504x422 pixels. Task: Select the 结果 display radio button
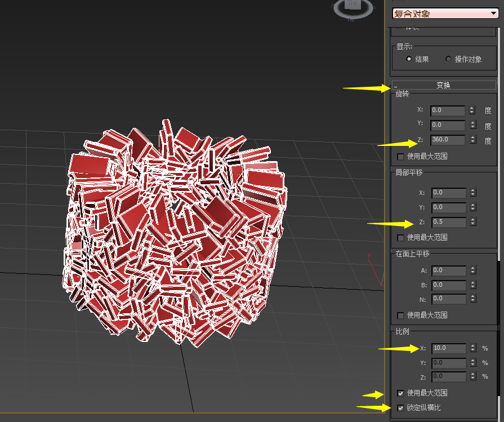point(409,59)
